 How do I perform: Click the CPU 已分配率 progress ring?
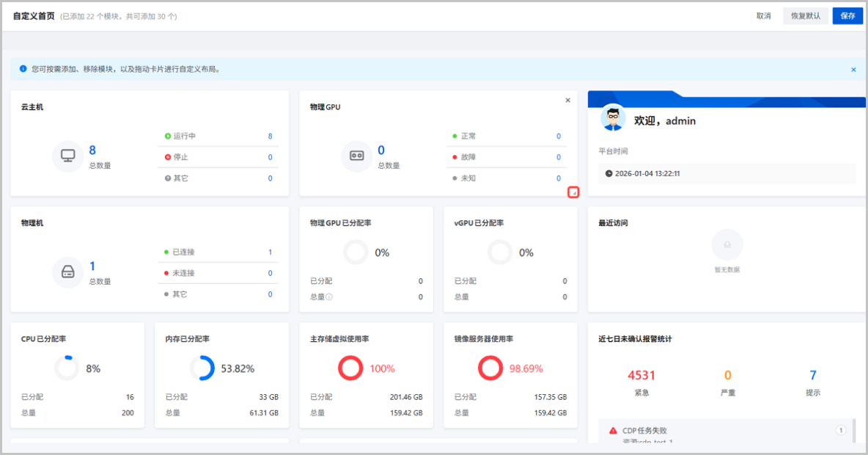tap(67, 367)
